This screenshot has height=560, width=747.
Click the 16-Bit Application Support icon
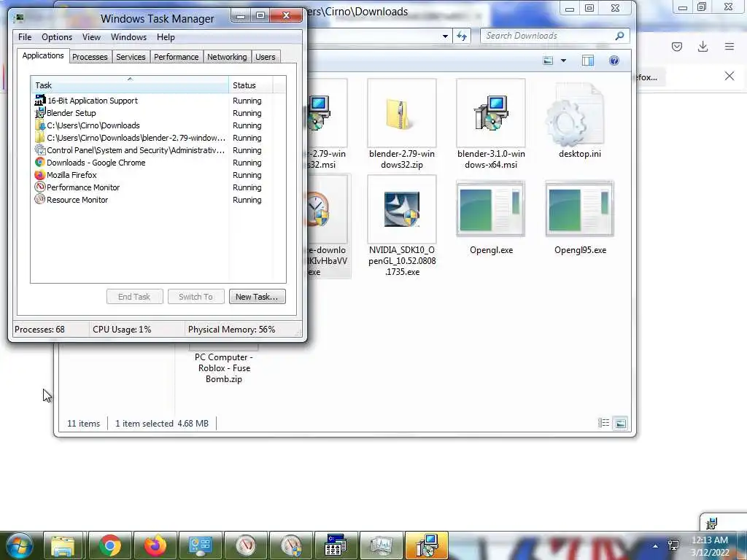coord(40,101)
